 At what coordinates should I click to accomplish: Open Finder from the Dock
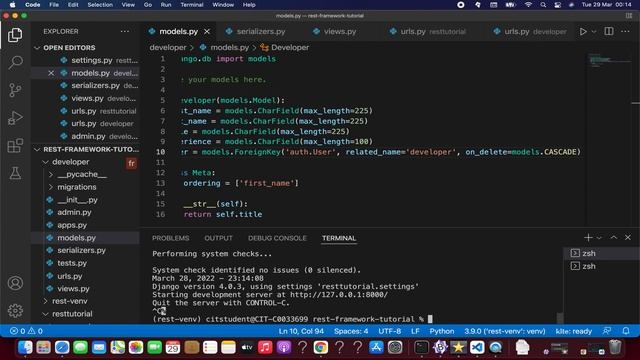[x=25, y=347]
